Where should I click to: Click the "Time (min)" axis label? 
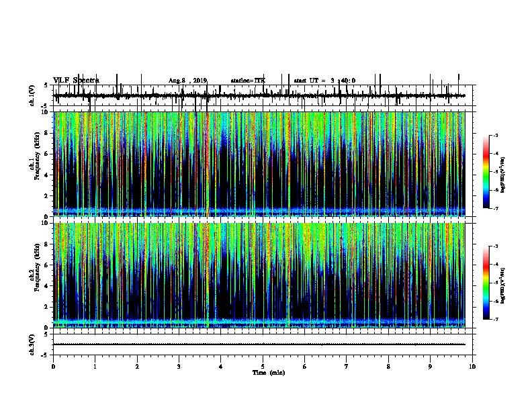269,373
